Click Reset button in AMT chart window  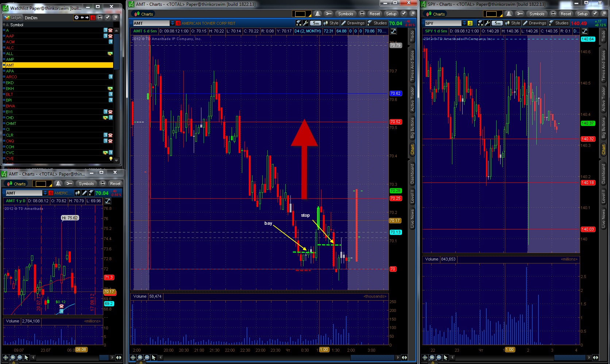point(375,14)
